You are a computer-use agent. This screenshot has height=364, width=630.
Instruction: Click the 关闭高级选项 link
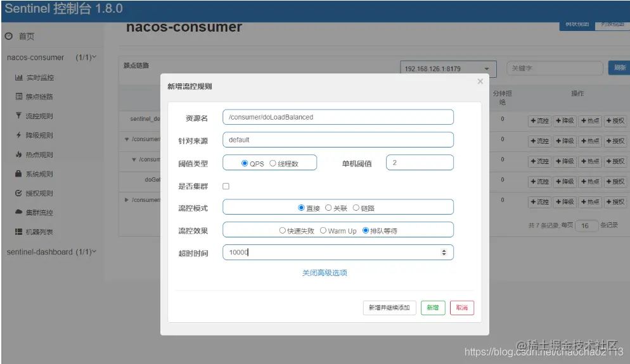click(325, 273)
